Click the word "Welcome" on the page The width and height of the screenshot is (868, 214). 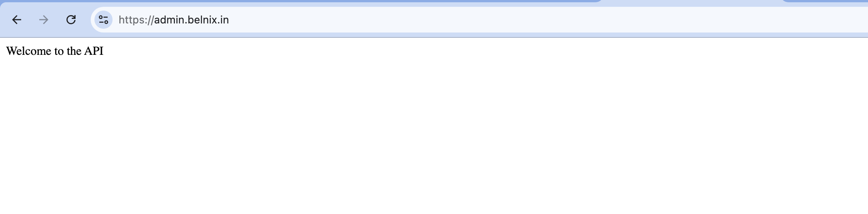[29, 51]
